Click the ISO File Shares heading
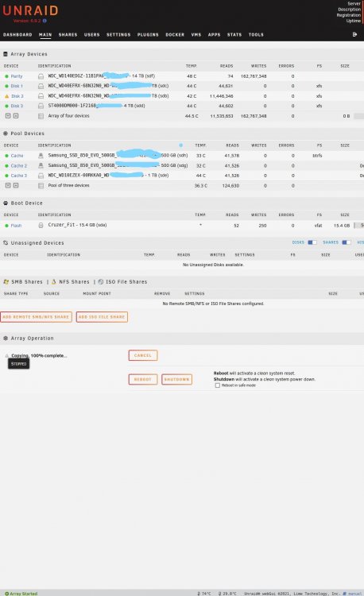This screenshot has width=364, height=596. (126, 281)
